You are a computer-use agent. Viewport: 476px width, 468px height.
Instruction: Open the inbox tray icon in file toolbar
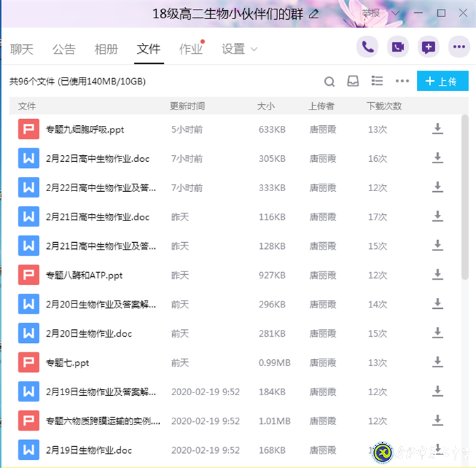[353, 82]
